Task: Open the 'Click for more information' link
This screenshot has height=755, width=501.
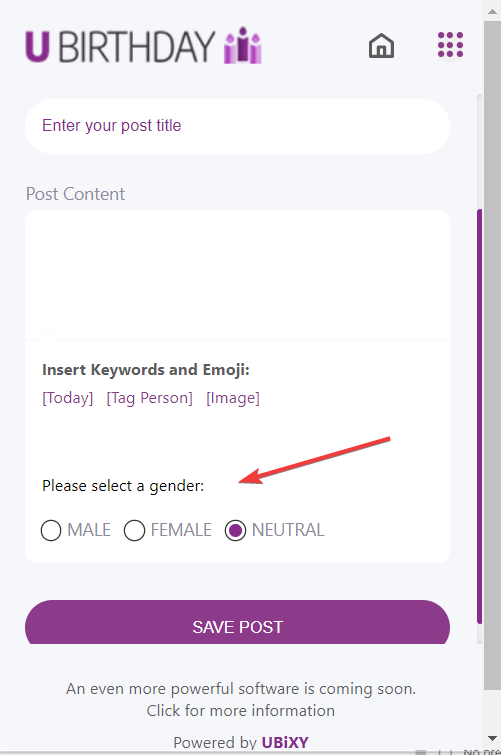Action: 240,710
